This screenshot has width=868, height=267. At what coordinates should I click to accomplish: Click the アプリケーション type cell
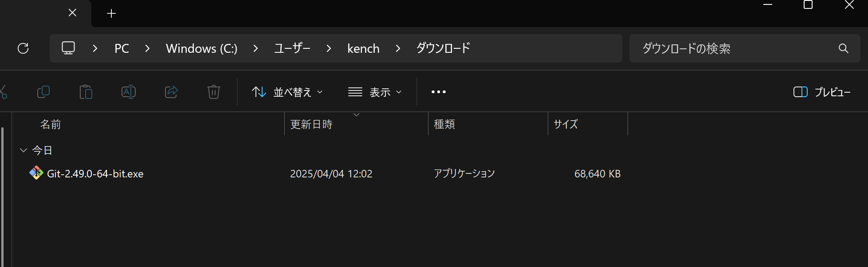(x=464, y=173)
